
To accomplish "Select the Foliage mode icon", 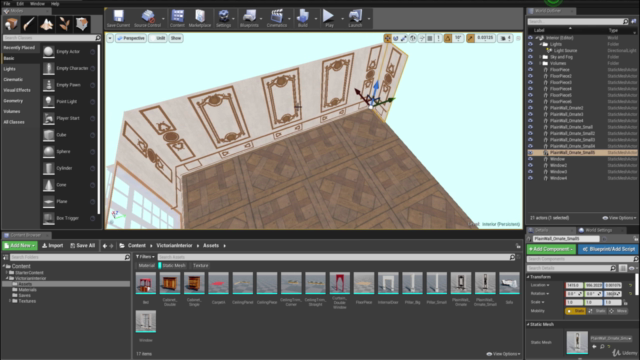I will pyautogui.click(x=64, y=24).
